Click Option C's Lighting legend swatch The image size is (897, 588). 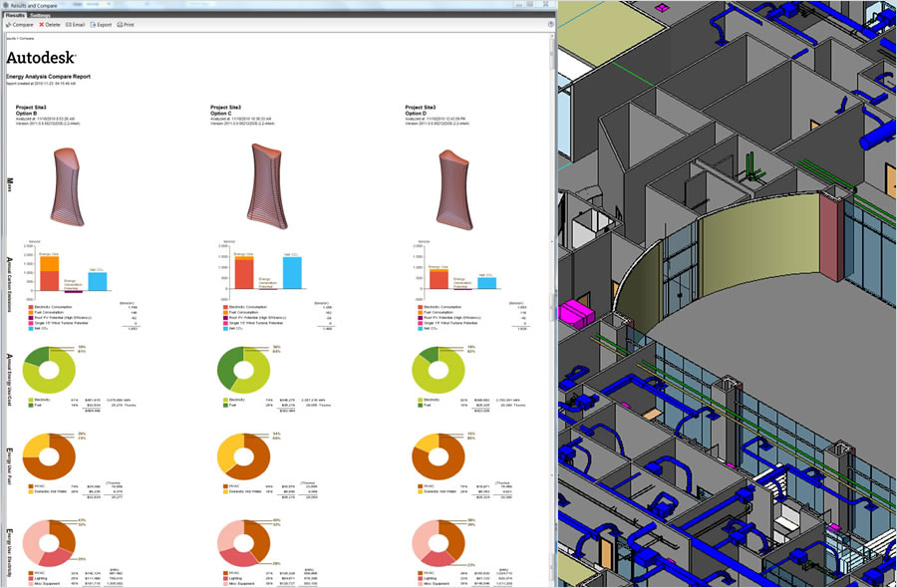[x=226, y=579]
